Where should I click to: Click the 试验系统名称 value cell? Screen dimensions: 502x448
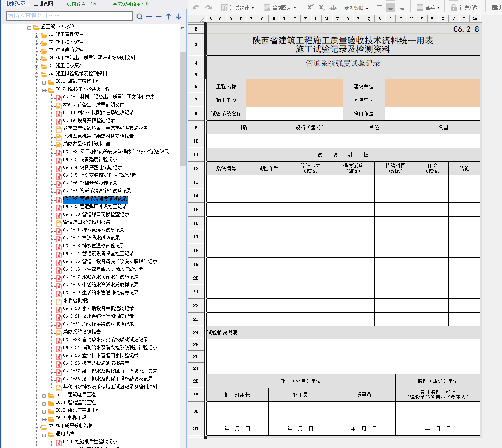(x=294, y=114)
